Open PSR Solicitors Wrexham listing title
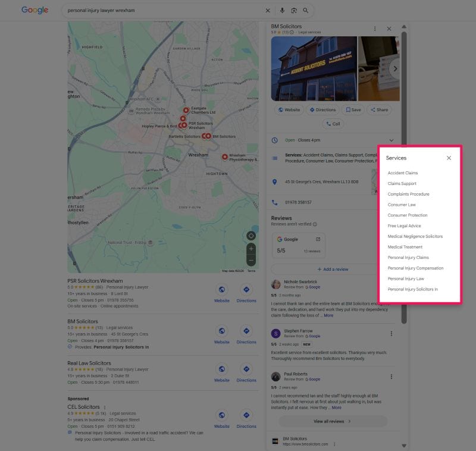The height and width of the screenshot is (451, 476). 95,281
